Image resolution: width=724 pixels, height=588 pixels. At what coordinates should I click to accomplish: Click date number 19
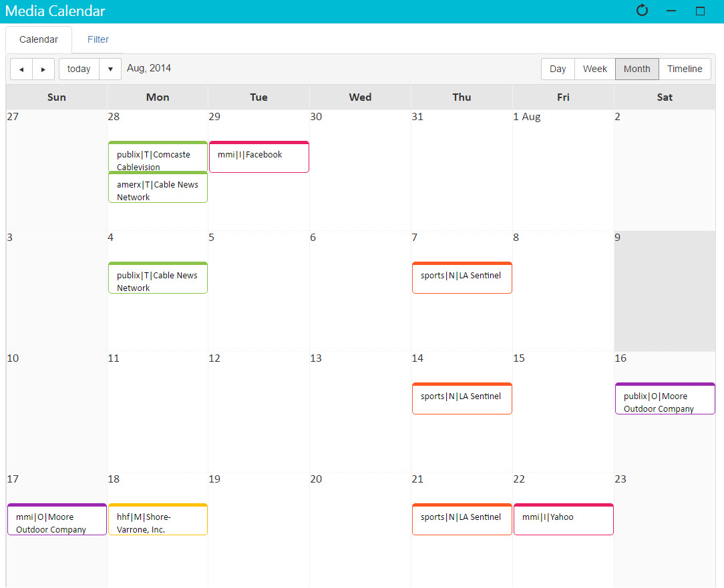coord(214,479)
